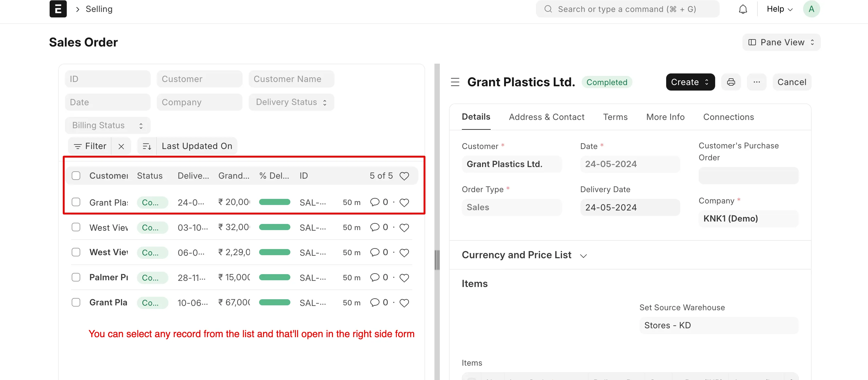Like the West View ₹ 32,00 row

pos(404,228)
